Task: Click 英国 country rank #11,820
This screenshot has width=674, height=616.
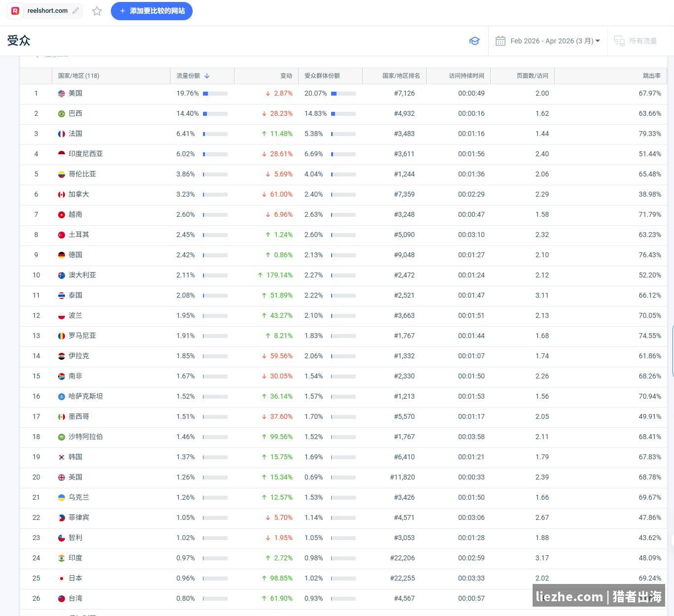Action: tap(403, 477)
